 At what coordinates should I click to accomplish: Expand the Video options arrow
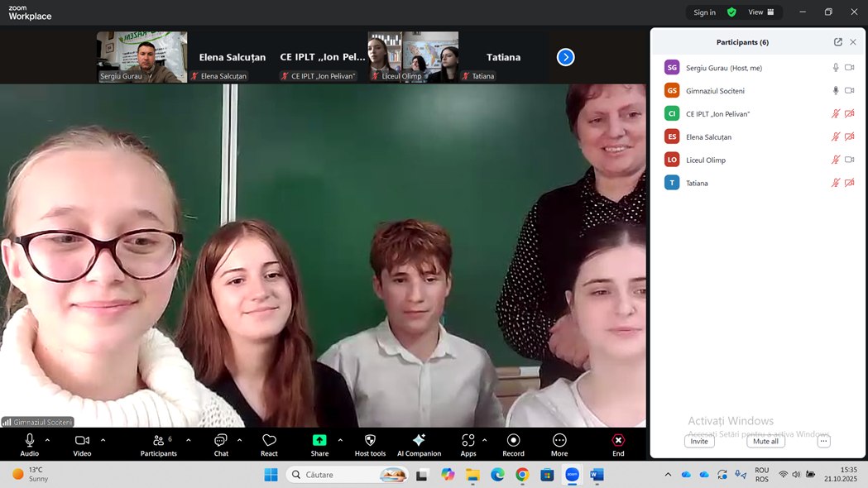tap(103, 440)
